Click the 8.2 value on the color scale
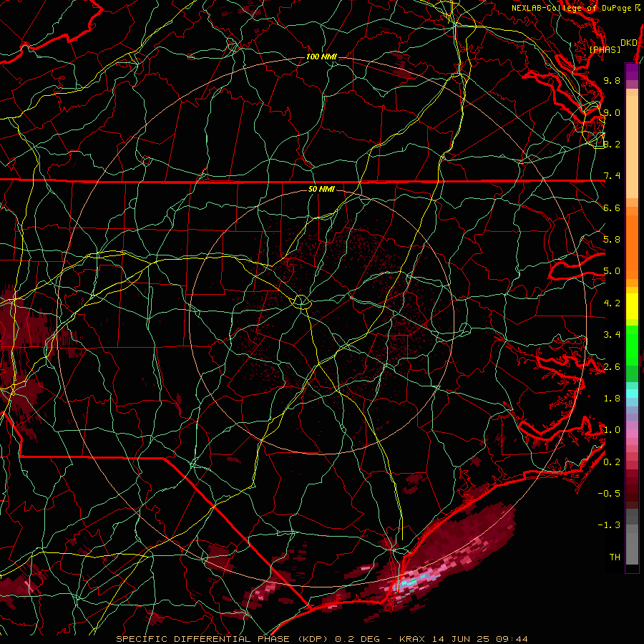 point(612,144)
